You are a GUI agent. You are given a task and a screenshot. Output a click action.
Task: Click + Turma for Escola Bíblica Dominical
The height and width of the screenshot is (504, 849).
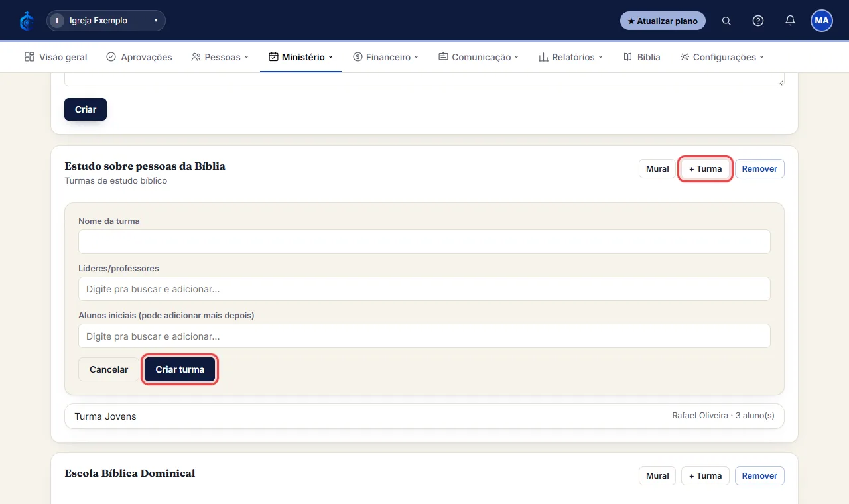coord(705,475)
